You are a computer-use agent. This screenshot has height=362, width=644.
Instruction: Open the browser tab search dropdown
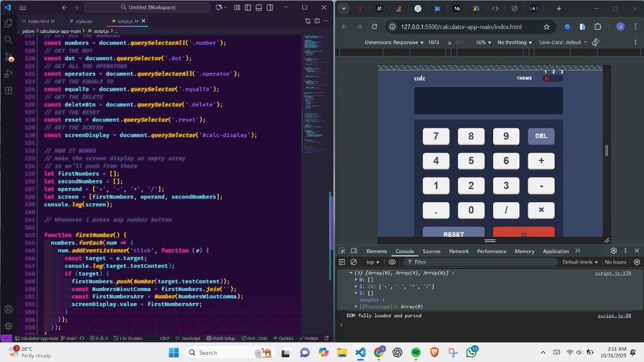pos(343,8)
